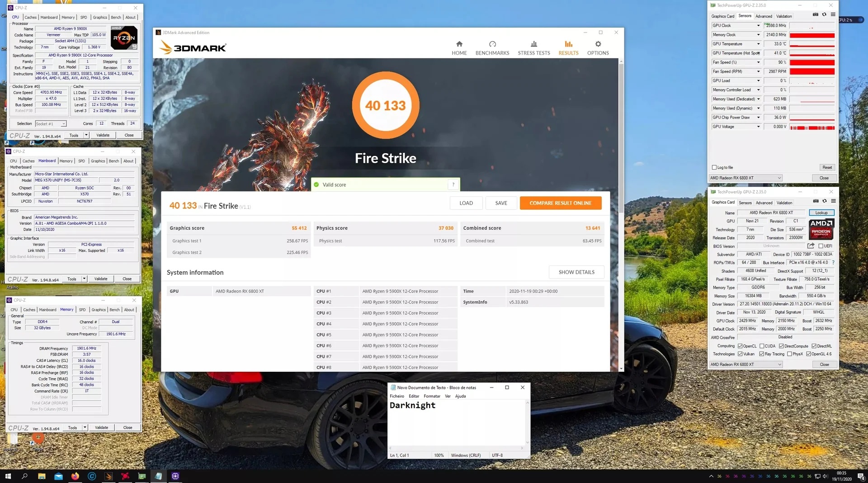Expand the GPU Load sensor dropdown
The image size is (868, 483).
758,80
